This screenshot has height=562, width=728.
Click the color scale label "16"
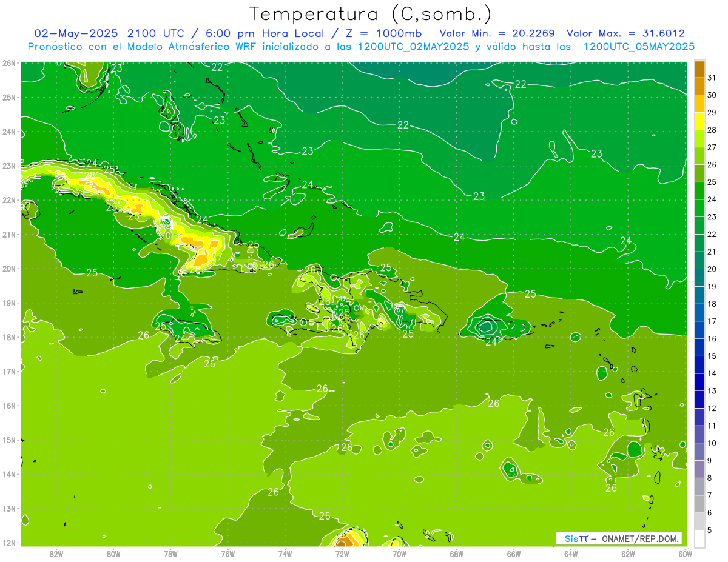point(712,339)
